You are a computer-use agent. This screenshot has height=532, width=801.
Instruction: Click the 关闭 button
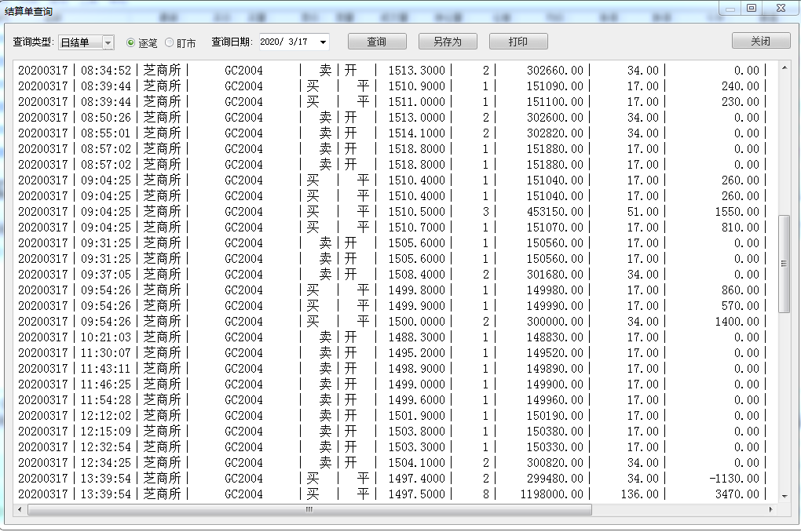[761, 41]
